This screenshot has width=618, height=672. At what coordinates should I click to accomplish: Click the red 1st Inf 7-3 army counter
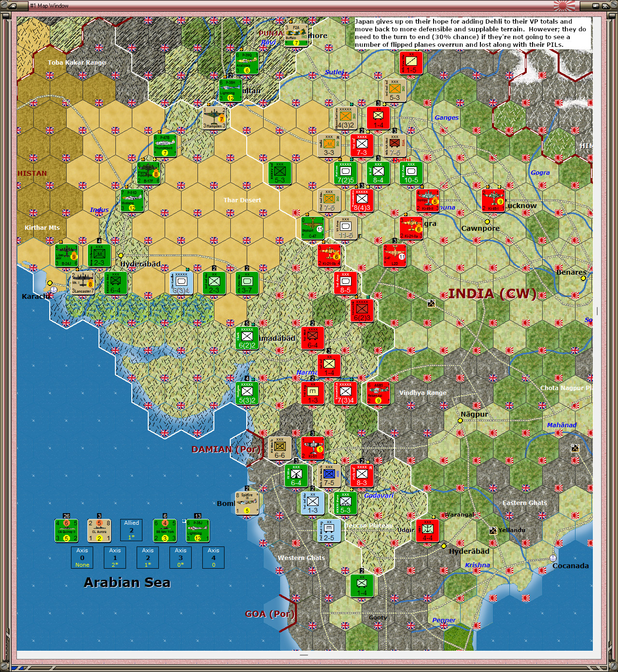point(362,146)
